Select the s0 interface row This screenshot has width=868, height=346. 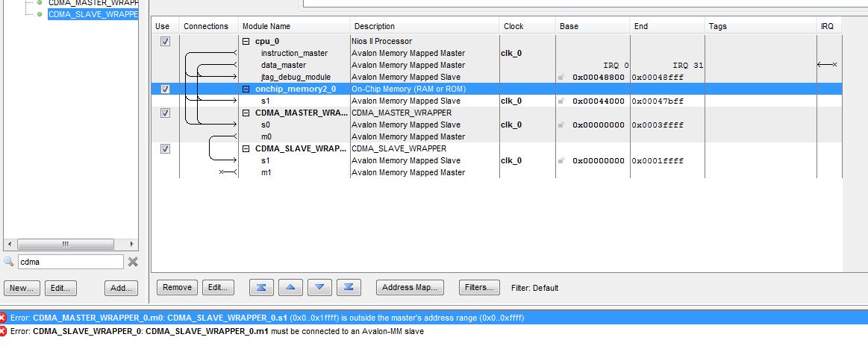(x=496, y=125)
